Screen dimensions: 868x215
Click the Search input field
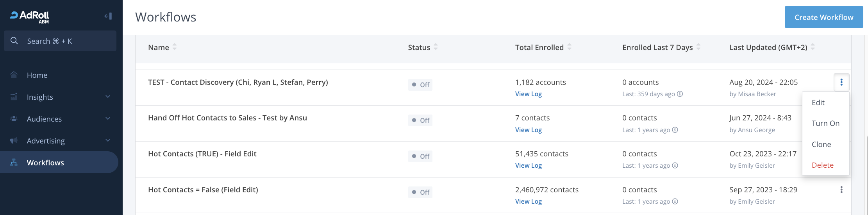[60, 41]
